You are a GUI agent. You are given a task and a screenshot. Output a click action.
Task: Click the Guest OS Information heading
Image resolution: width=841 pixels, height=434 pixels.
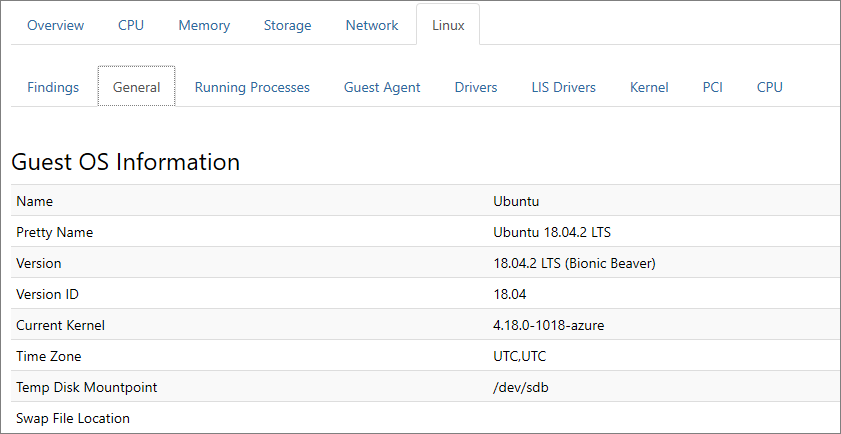[x=126, y=162]
